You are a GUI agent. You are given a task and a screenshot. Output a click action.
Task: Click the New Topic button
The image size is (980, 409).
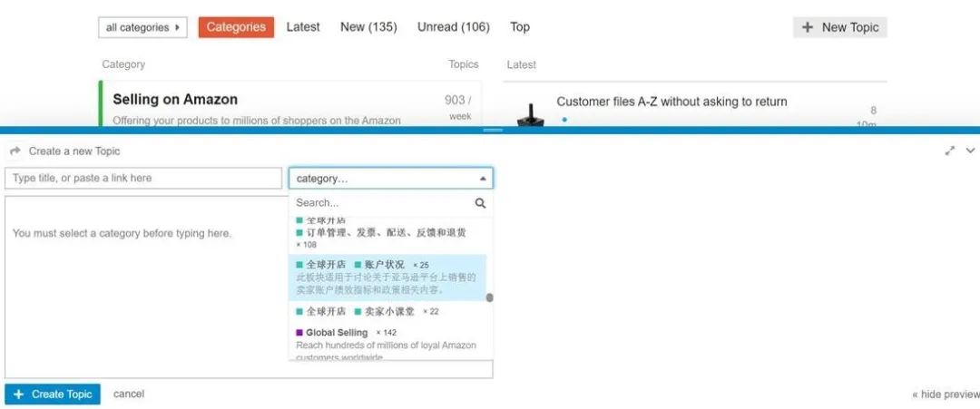pos(840,27)
